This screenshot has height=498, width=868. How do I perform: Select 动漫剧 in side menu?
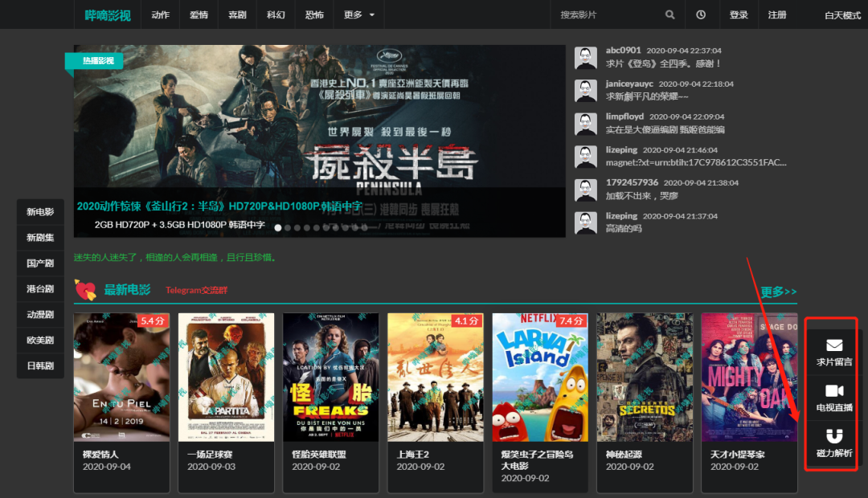pos(40,314)
